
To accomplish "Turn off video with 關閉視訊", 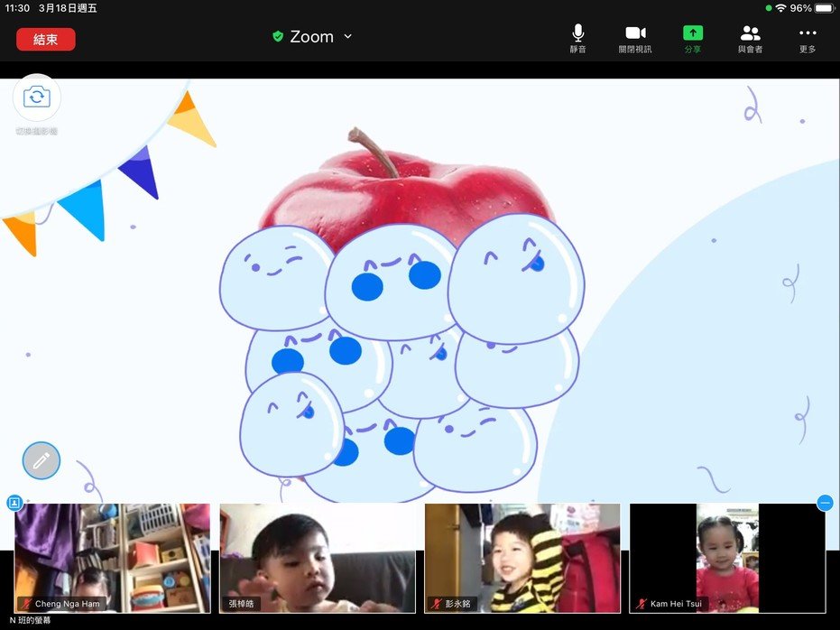I will (634, 38).
